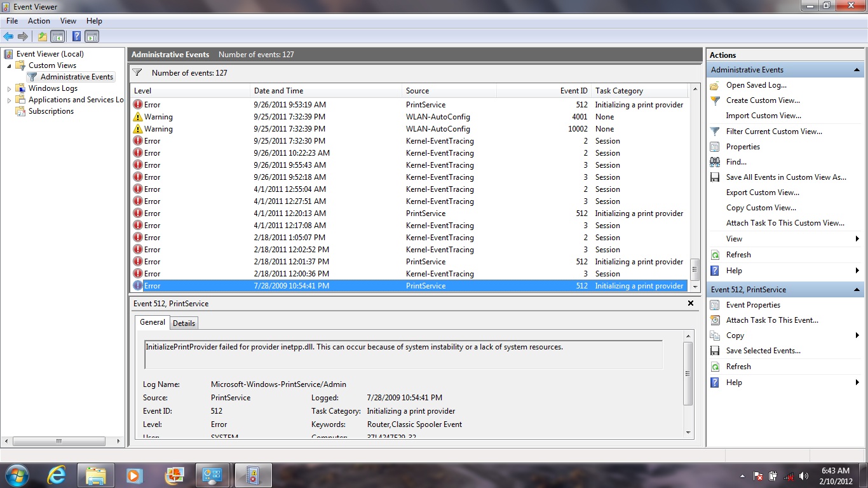868x488 pixels.
Task: Click the event details pane vertical scrollbar
Action: [688, 374]
